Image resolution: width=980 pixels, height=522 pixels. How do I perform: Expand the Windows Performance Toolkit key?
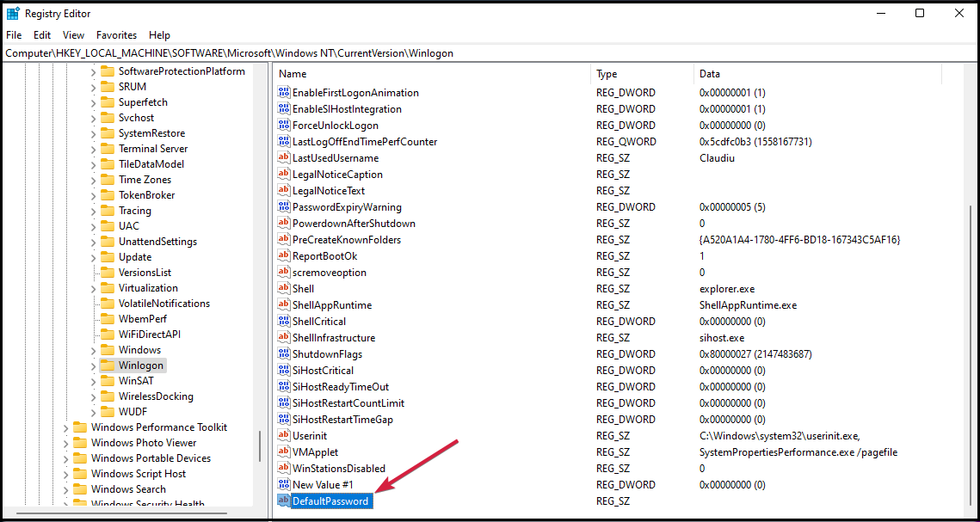coord(65,427)
